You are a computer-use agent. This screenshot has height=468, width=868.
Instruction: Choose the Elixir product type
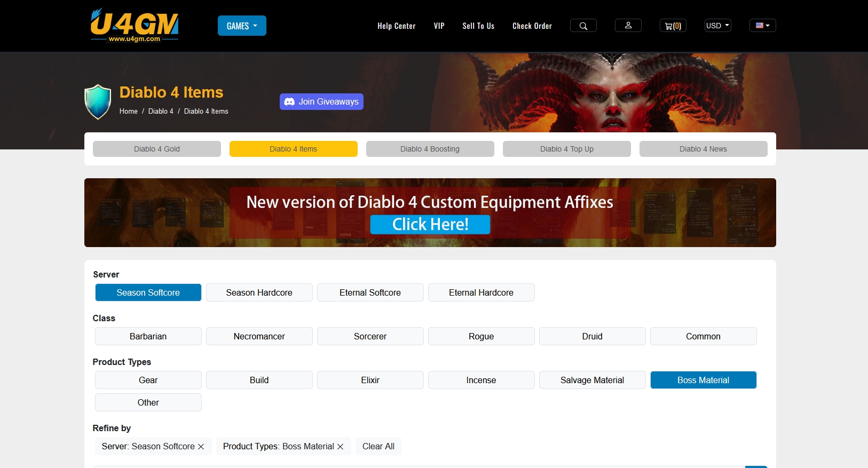370,380
